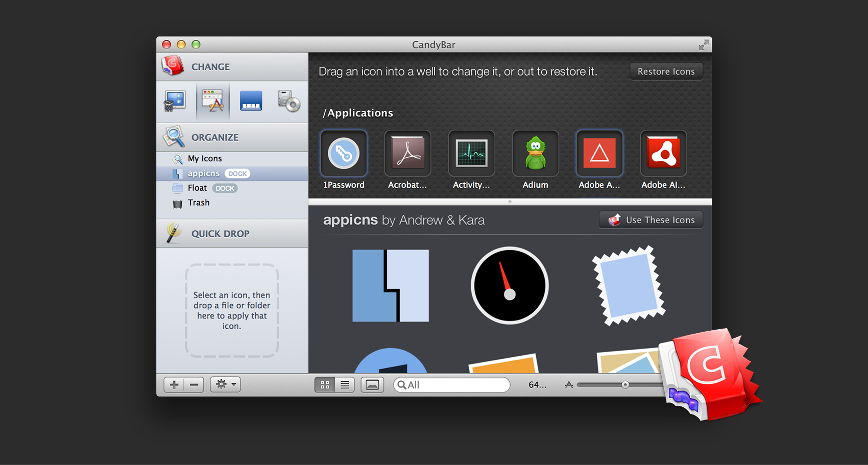Click the ORGANIZE section header
This screenshot has width=868, height=465.
[232, 137]
